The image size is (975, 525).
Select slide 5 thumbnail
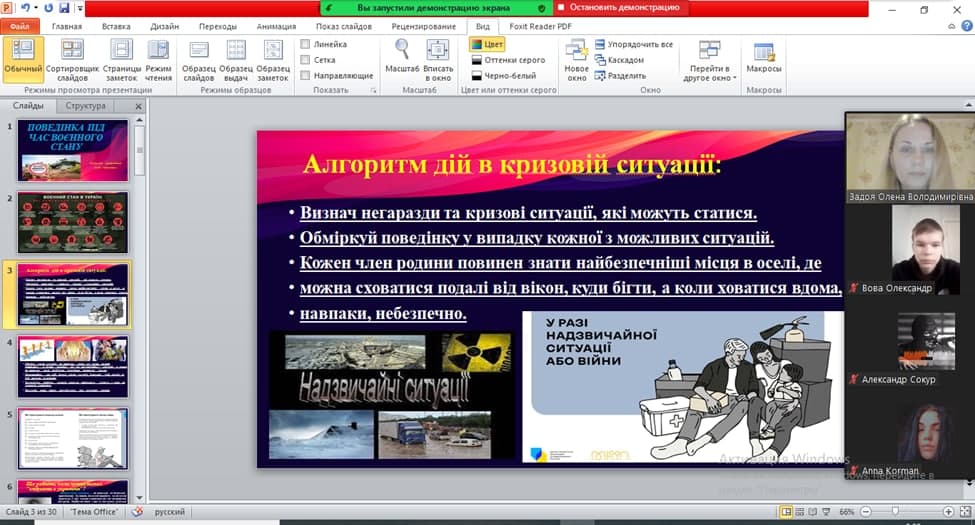pos(73,439)
